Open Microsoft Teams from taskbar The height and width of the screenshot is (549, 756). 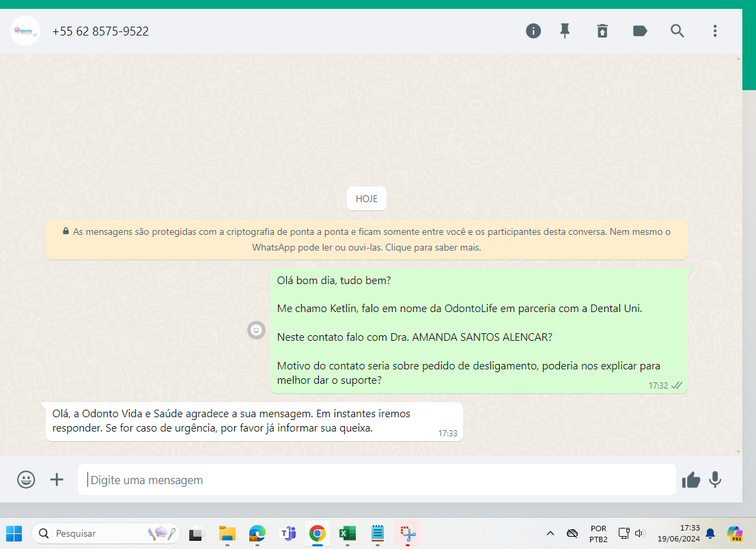(288, 533)
